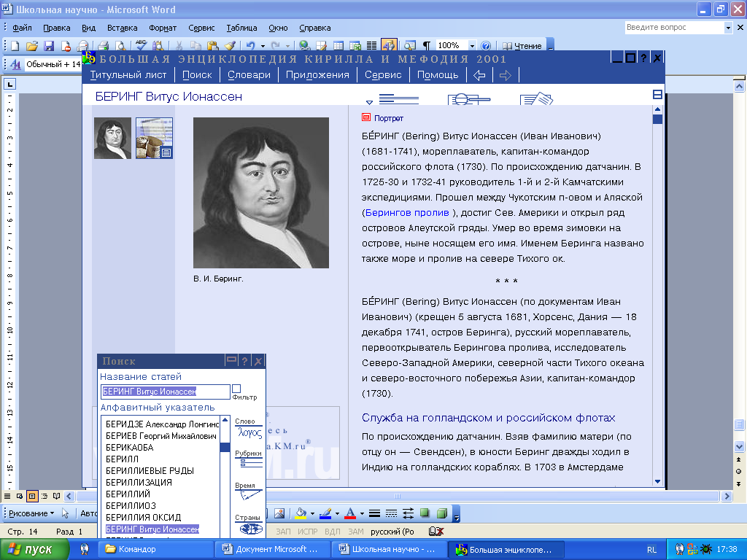747x560 pixels.
Task: Click the 3-D Style icon on Drawing toolbar
Action: [x=442, y=513]
